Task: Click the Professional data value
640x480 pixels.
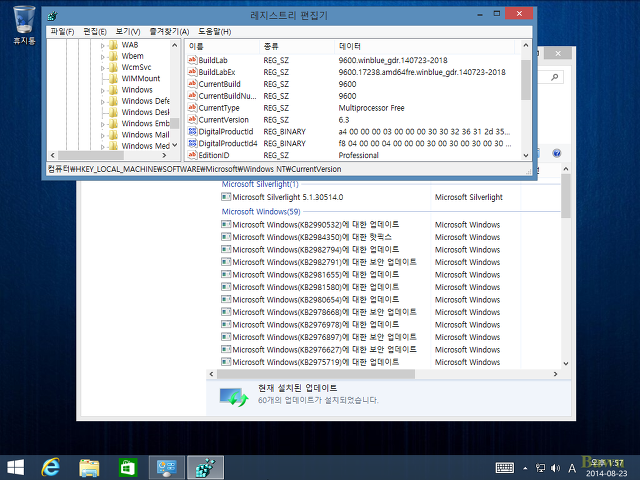Action: pos(358,155)
